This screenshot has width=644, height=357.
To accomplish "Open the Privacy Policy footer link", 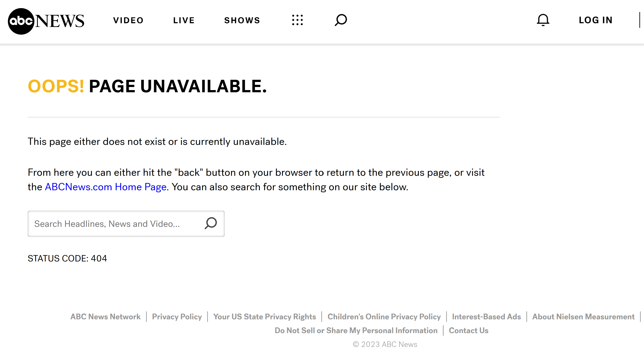I will click(x=177, y=316).
